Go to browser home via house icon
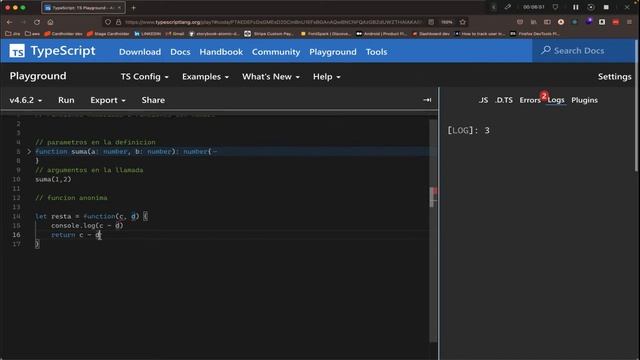This screenshot has height=360, width=640. pos(50,22)
